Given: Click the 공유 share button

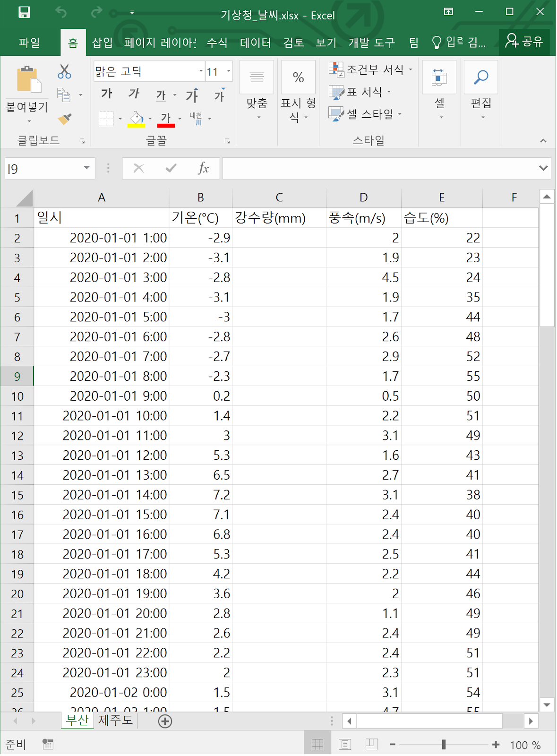Looking at the screenshot, I should click(524, 42).
